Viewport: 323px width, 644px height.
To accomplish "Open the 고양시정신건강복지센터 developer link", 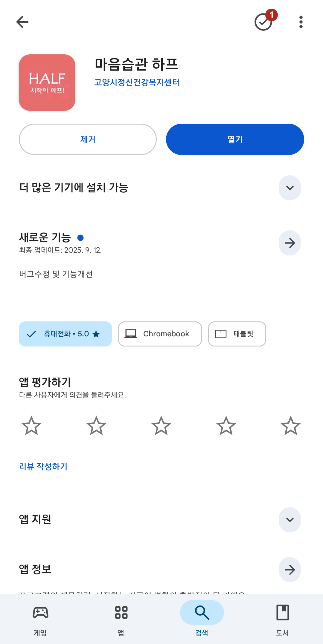I will pyautogui.click(x=137, y=82).
